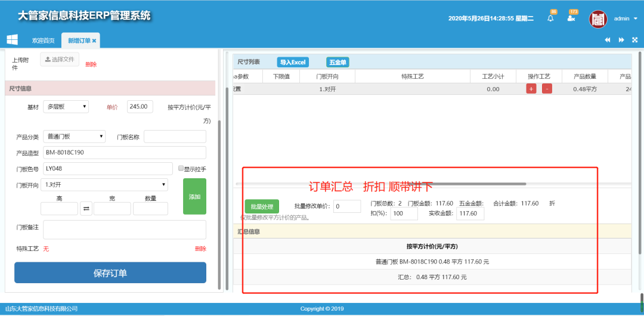The height and width of the screenshot is (316, 644).
Task: Click the 单价 input field showing 245.00
Action: pyautogui.click(x=140, y=107)
